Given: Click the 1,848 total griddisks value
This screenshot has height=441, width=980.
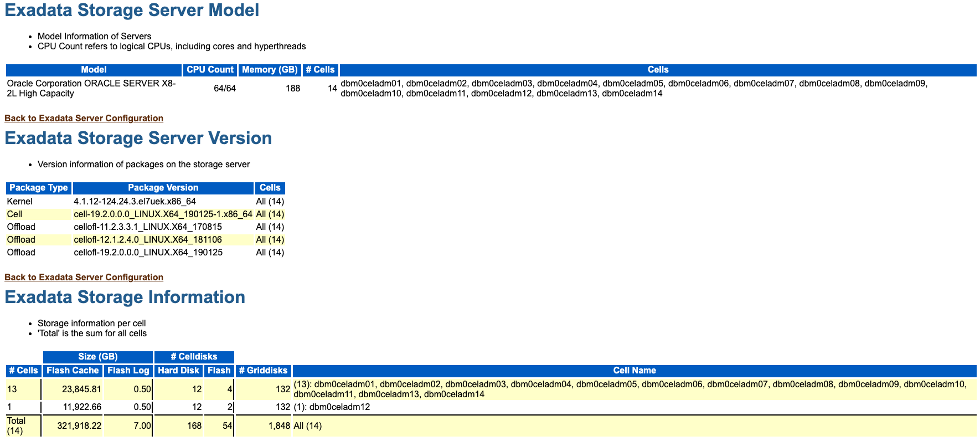Looking at the screenshot, I should click(280, 426).
